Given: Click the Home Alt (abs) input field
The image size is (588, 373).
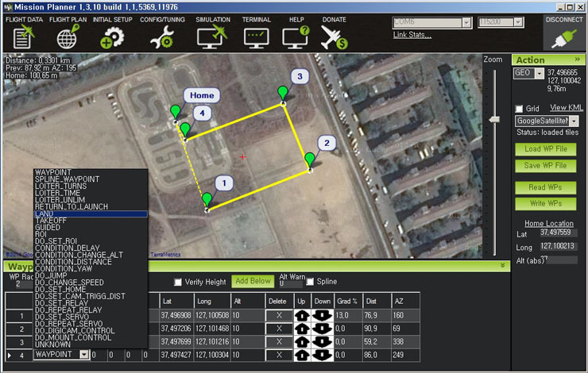Looking at the screenshot, I should pyautogui.click(x=561, y=260).
